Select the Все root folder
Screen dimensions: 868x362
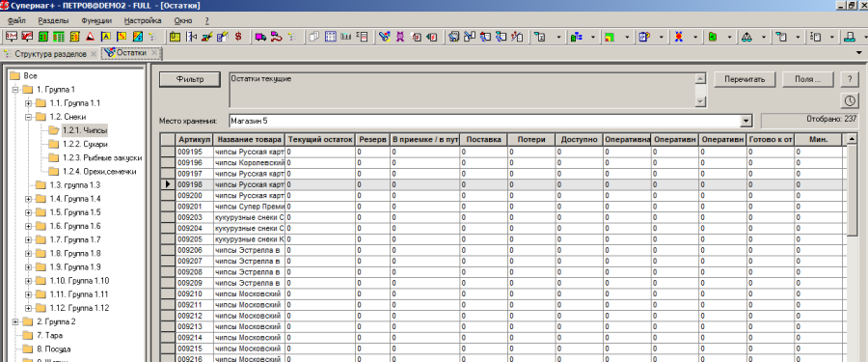[31, 75]
